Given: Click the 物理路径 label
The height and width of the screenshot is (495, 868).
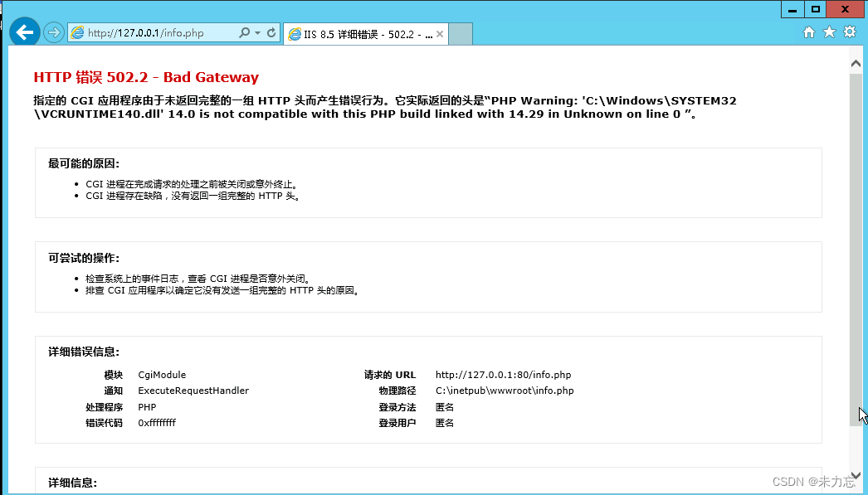Looking at the screenshot, I should (397, 391).
